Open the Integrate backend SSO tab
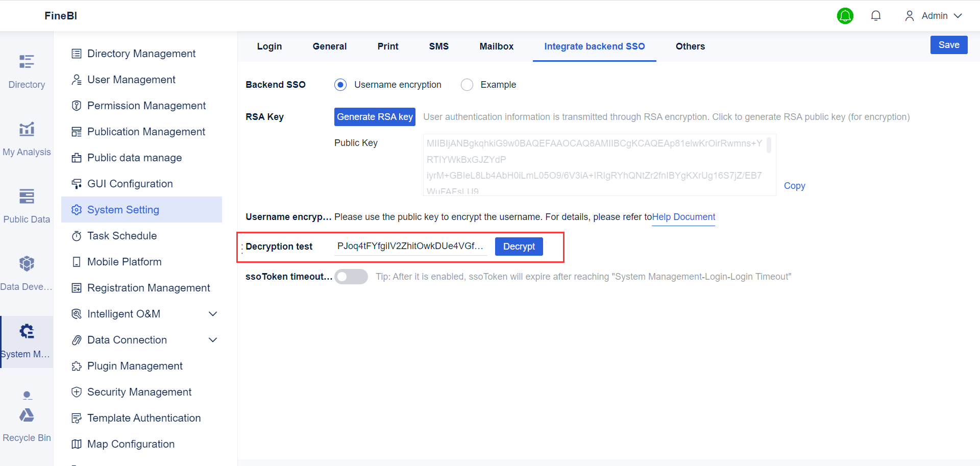The image size is (980, 466). (x=594, y=46)
